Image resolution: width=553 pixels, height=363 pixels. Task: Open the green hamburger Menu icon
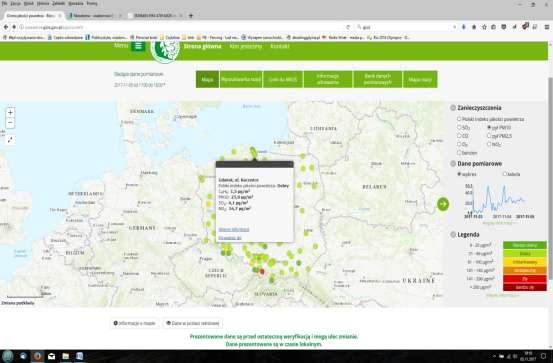[x=138, y=46]
